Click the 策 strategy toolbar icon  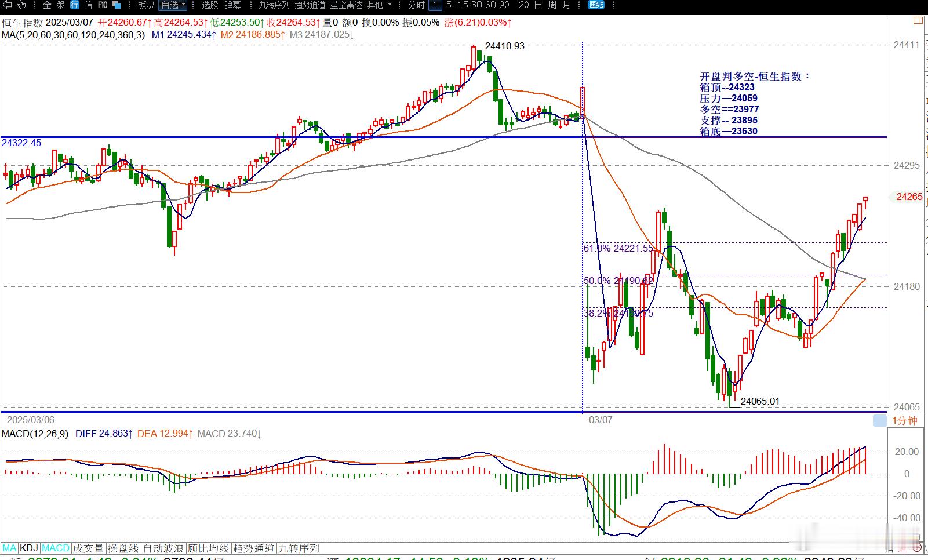61,5
